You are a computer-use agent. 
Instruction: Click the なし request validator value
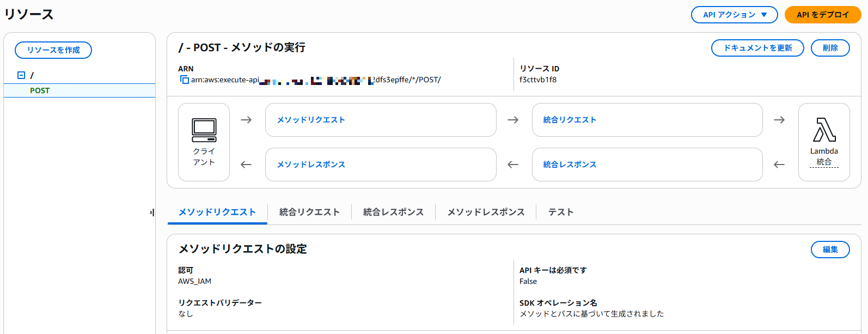(186, 314)
